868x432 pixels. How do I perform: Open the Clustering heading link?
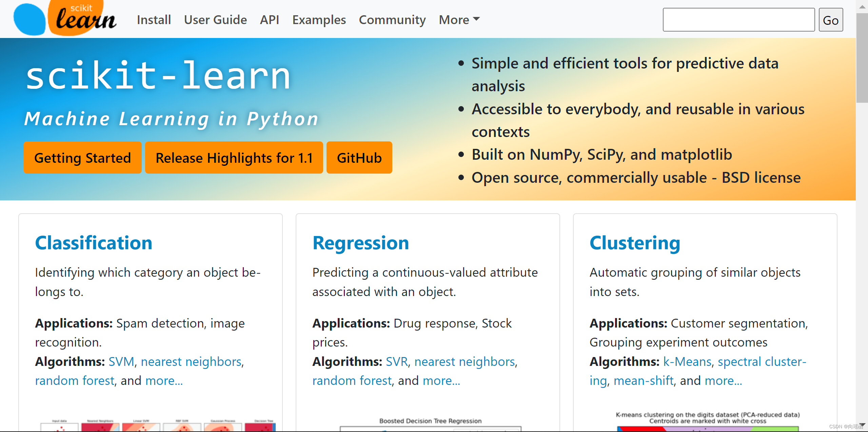(x=634, y=243)
